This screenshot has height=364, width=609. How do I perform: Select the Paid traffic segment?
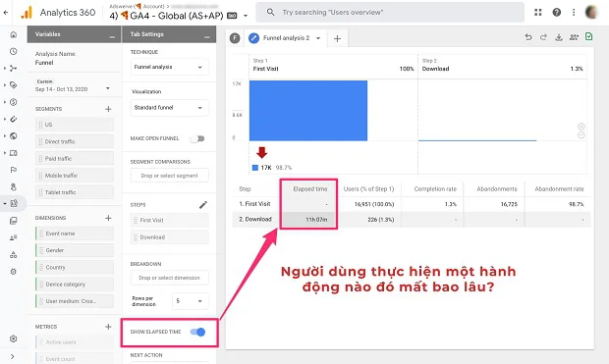(x=75, y=158)
